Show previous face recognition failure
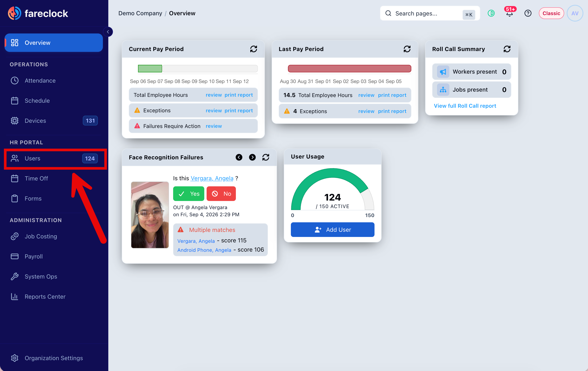The image size is (588, 371). (239, 157)
